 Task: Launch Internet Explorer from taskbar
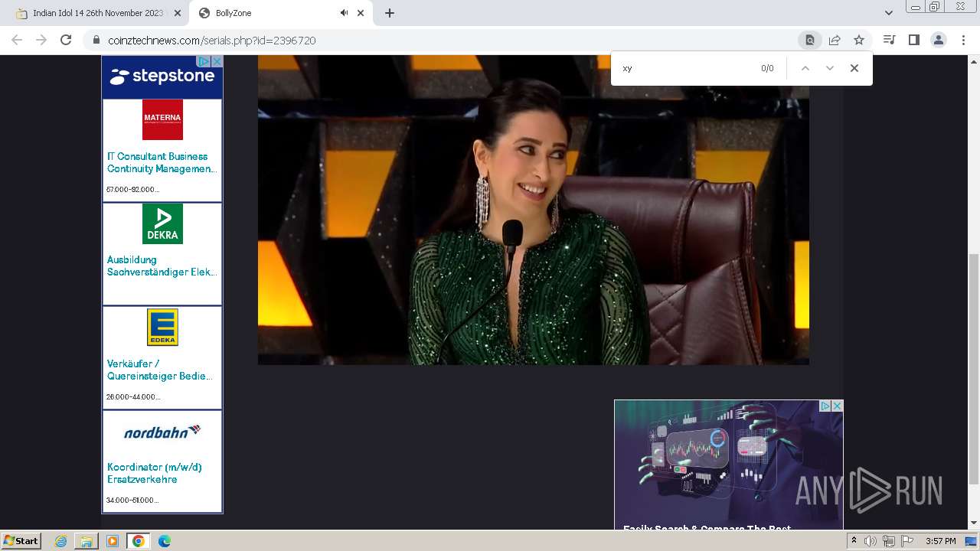tap(61, 541)
